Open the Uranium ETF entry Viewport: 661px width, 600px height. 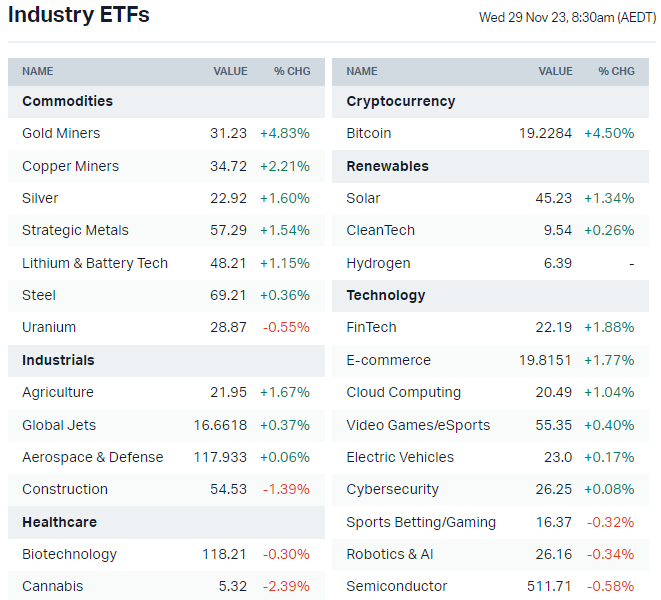tap(49, 327)
